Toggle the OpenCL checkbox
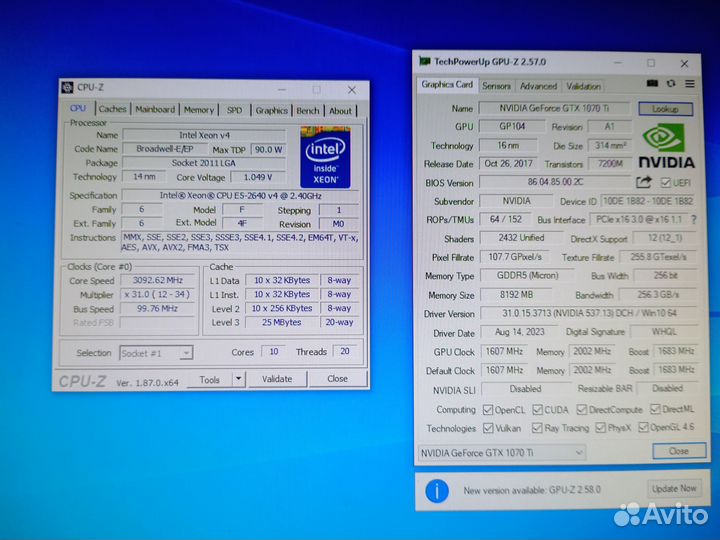The image size is (720, 540). coord(488,410)
